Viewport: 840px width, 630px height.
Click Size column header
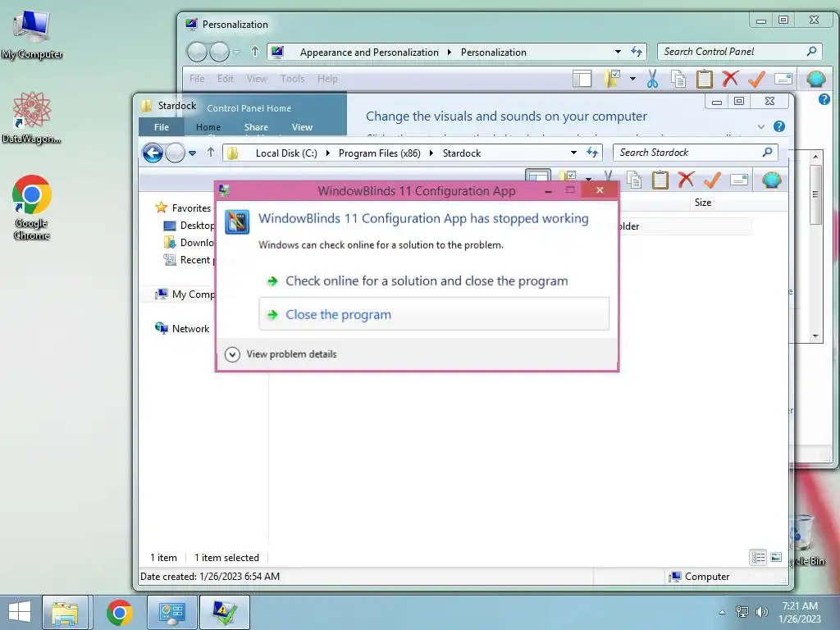pos(703,203)
